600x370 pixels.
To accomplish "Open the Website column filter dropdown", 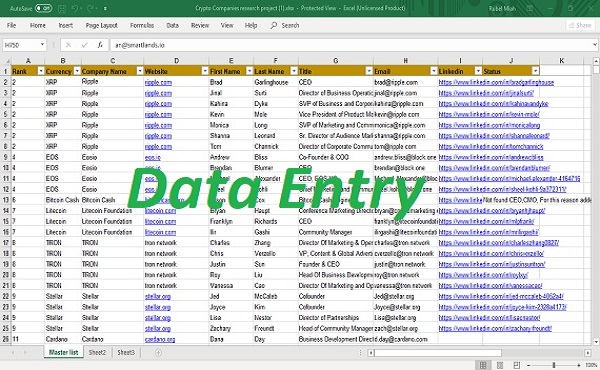I will [205, 71].
